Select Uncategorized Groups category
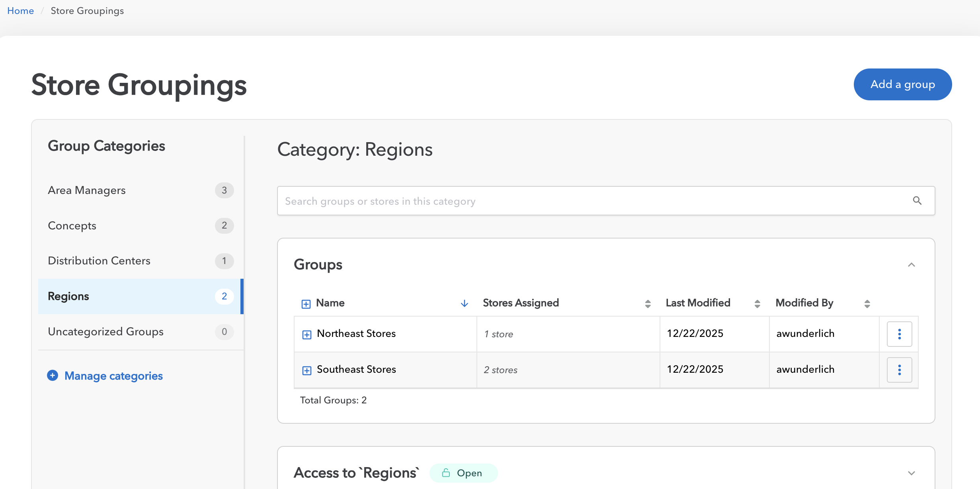This screenshot has width=980, height=489. tap(105, 332)
